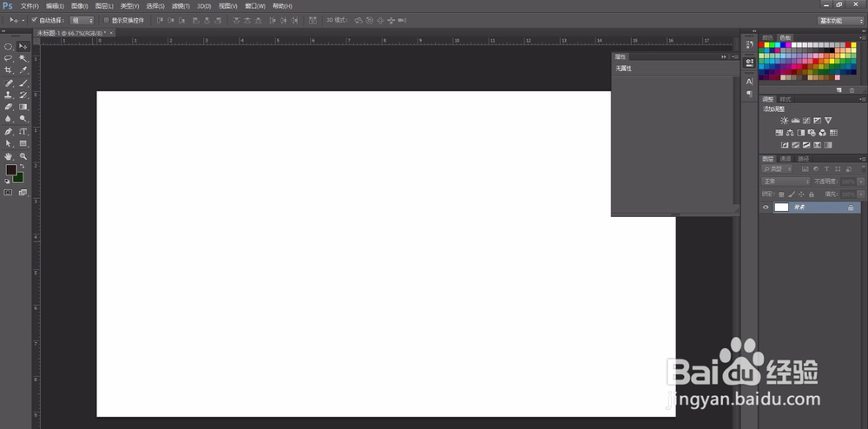Select the Move tool in toolbox
The width and height of the screenshot is (868, 429).
point(23,47)
